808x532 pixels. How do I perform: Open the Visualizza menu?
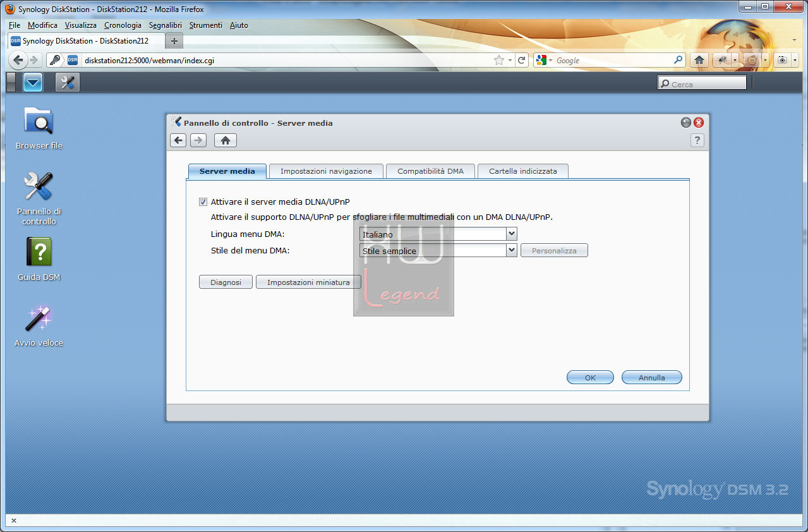tap(80, 25)
